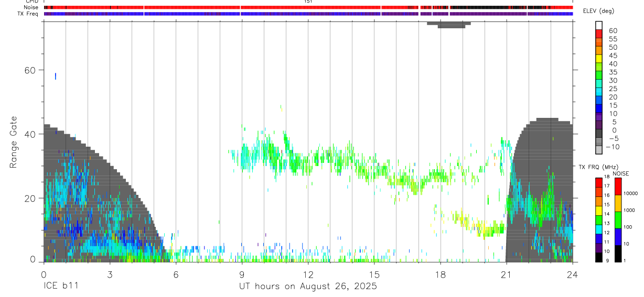Screen dimensions: 644x297
Task: Click the 9 tick on UT hours axis
Action: (x=242, y=274)
